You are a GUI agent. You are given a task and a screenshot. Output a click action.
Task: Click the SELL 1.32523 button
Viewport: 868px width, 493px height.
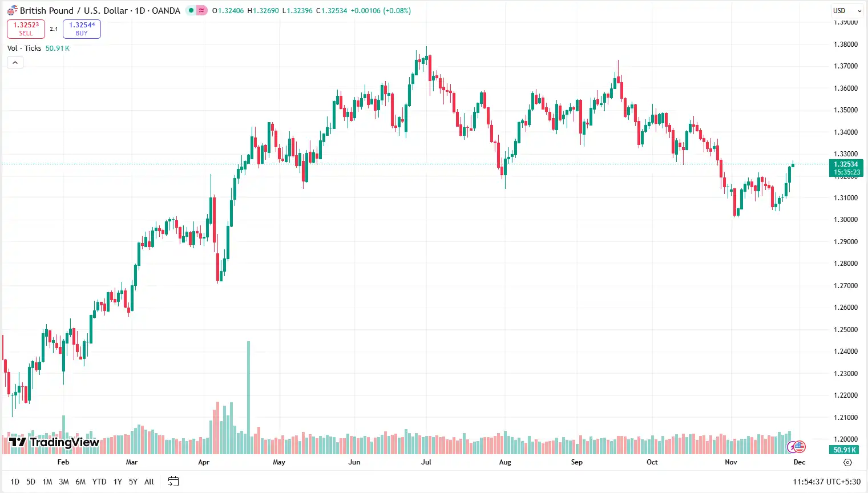[x=26, y=29]
